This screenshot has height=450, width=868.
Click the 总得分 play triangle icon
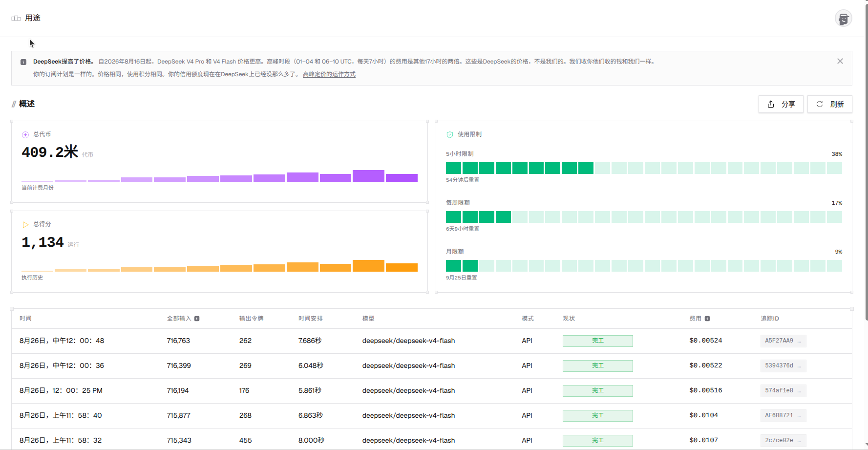point(25,224)
